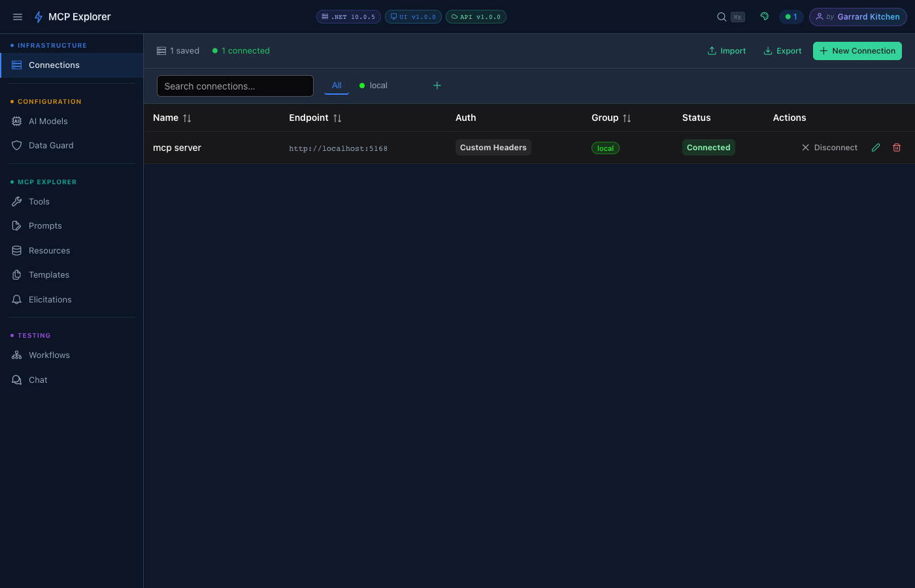Viewport: 915px width, 588px height.
Task: Select the Workflows icon under Testing
Action: coord(17,355)
